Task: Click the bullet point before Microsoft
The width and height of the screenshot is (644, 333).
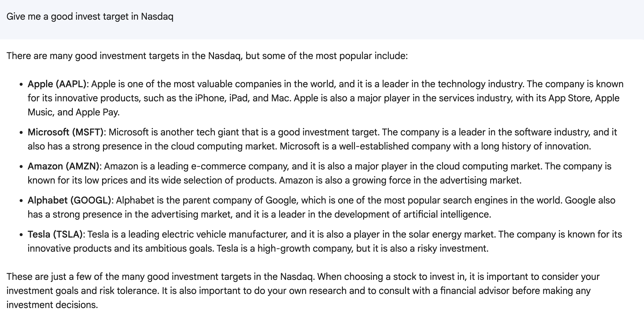Action: pyautogui.click(x=21, y=132)
